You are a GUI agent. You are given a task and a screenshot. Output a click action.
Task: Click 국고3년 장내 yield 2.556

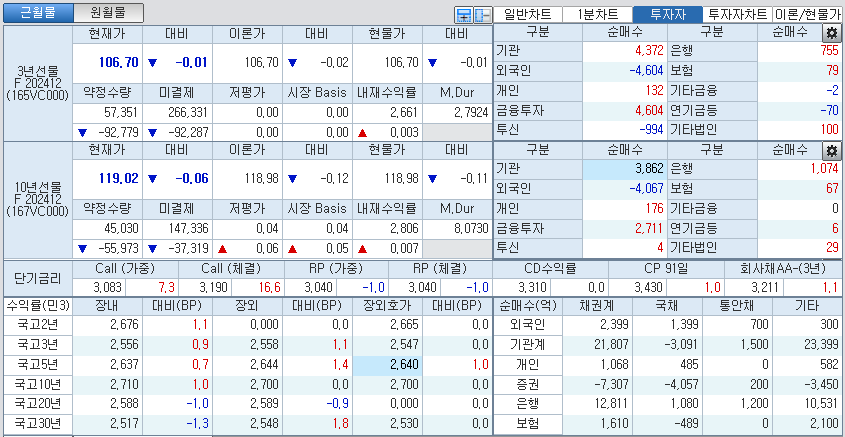tap(124, 345)
